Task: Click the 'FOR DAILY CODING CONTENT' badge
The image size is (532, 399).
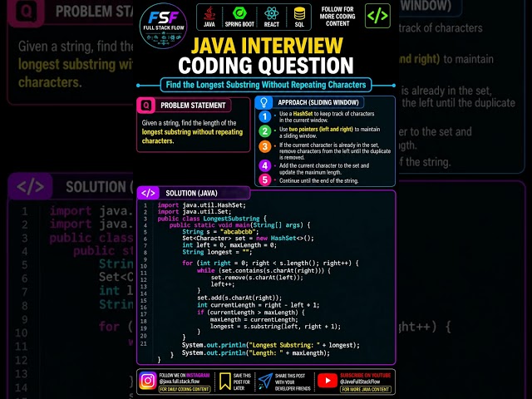Action: pos(185,389)
